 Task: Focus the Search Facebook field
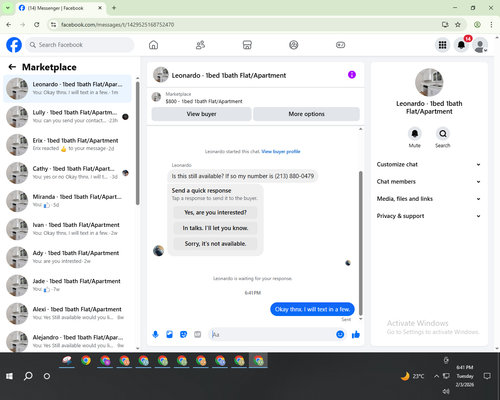[x=80, y=45]
